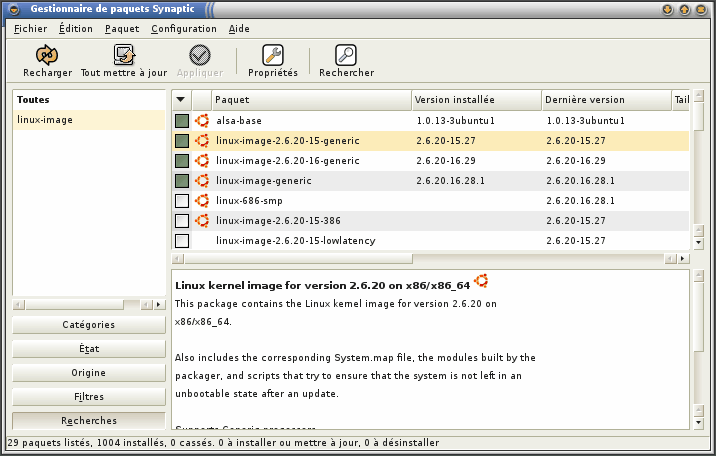Click status bar packages summary text
The height and width of the screenshot is (456, 716).
pyautogui.click(x=223, y=443)
